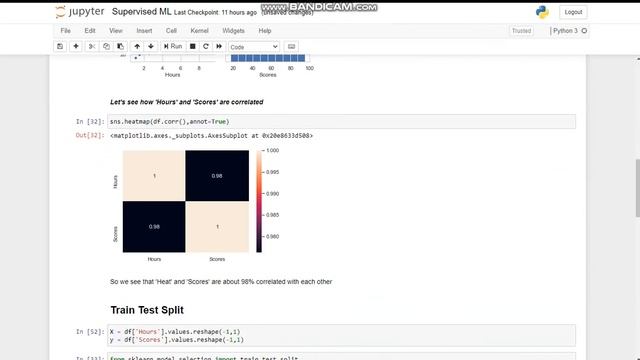Open the Edit menu
The height and width of the screenshot is (360, 640).
(x=90, y=31)
